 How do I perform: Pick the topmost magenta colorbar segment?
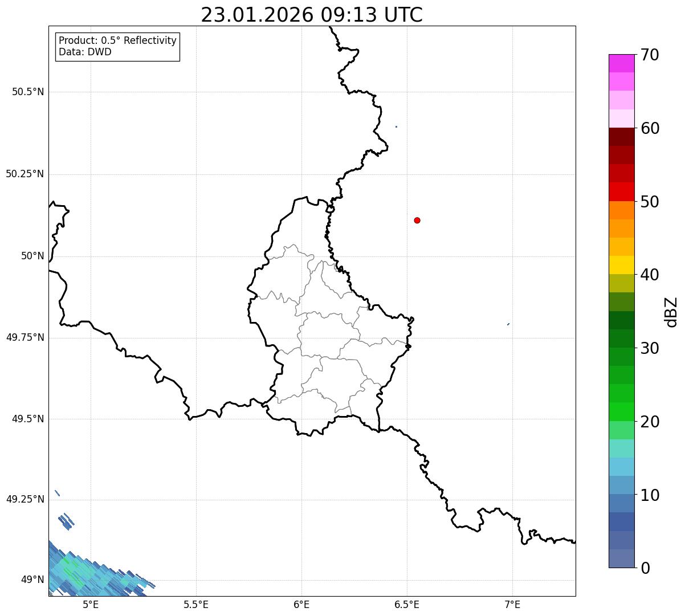[621, 63]
